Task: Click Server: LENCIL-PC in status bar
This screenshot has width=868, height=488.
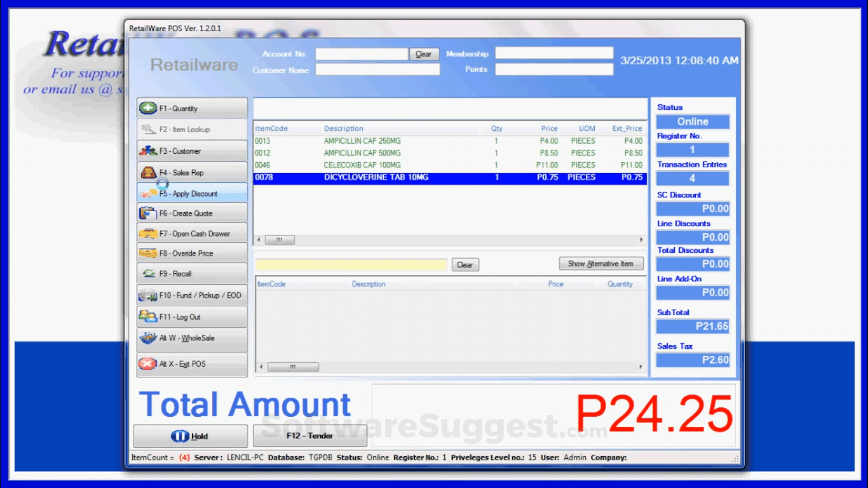Action: 229,457
